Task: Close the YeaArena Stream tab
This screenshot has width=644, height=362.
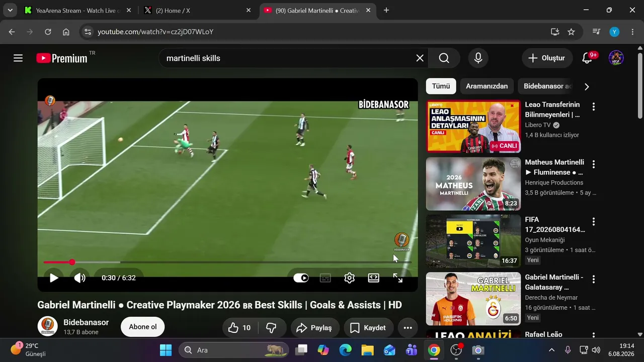Action: coord(128,10)
